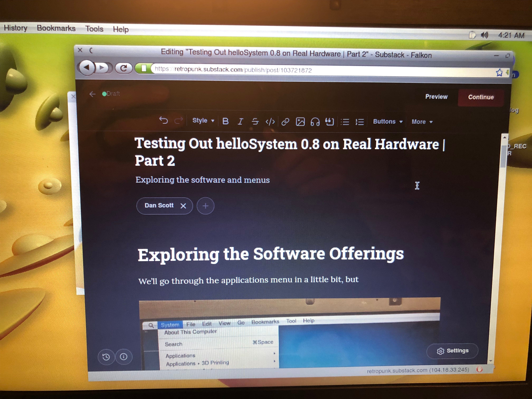Insert a block quote
This screenshot has width=532, height=399.
330,122
